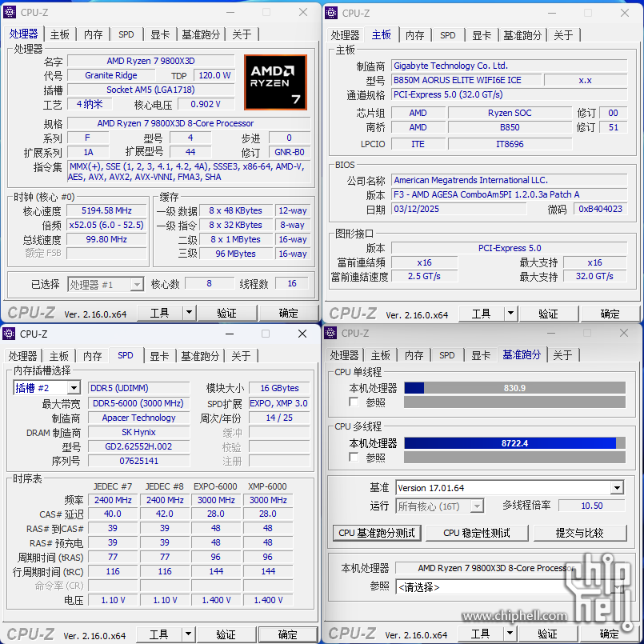Click BIOS date 03/12/2025
The height and width of the screenshot is (644, 644).
pyautogui.click(x=458, y=209)
